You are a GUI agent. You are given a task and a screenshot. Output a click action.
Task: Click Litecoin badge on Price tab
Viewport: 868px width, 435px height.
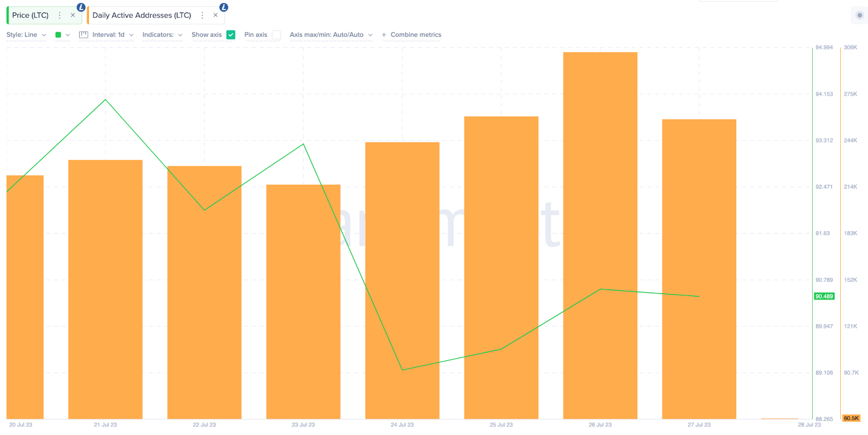click(x=81, y=7)
